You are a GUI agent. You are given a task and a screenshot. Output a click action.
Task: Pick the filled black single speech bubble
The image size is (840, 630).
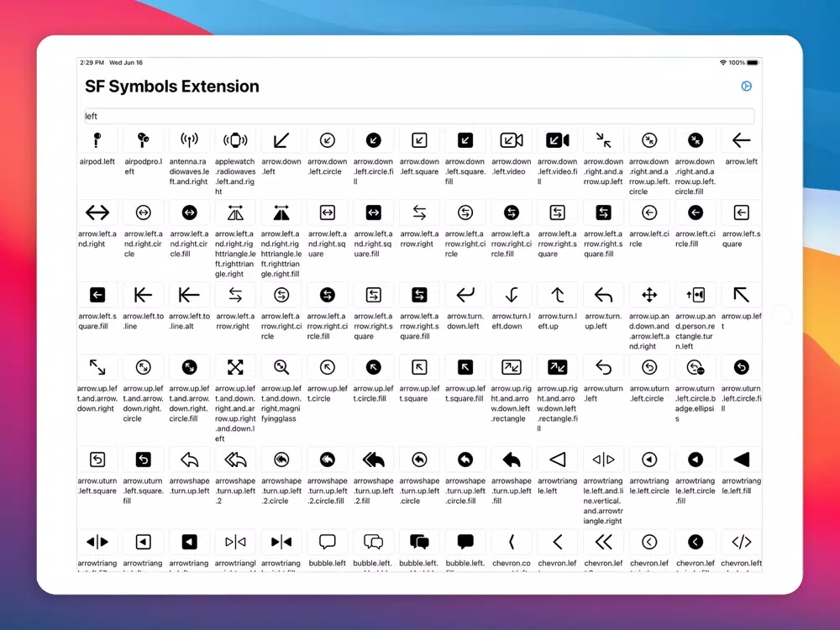pos(465,542)
